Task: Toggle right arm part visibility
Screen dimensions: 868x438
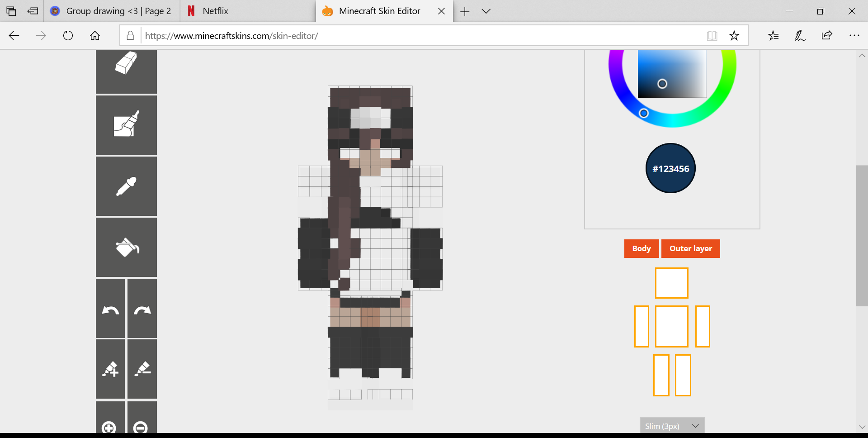Action: (x=703, y=326)
